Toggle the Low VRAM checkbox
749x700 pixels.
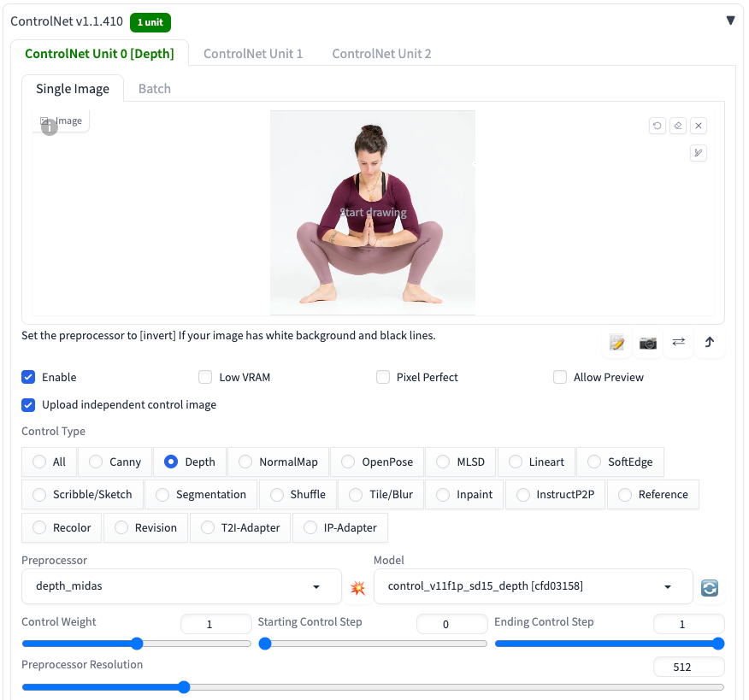point(205,377)
